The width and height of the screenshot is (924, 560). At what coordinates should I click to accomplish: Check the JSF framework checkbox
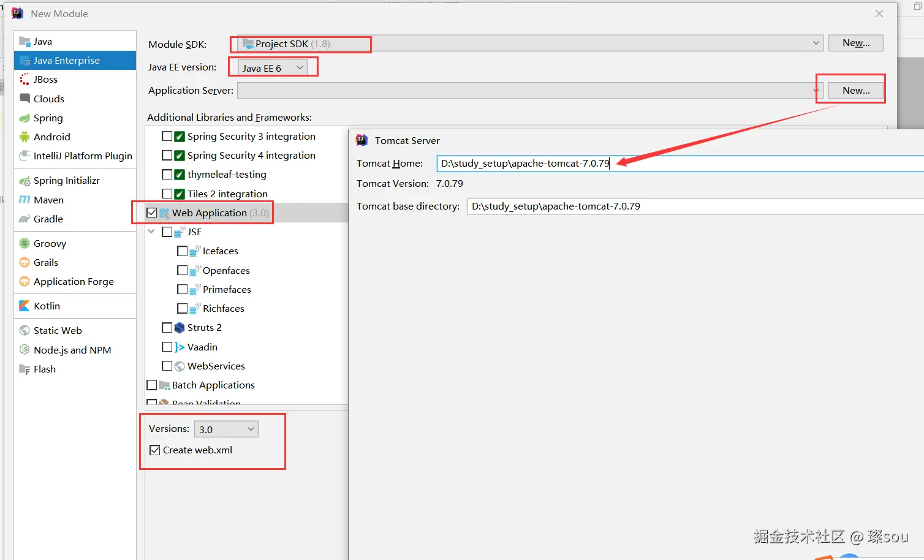(x=167, y=232)
